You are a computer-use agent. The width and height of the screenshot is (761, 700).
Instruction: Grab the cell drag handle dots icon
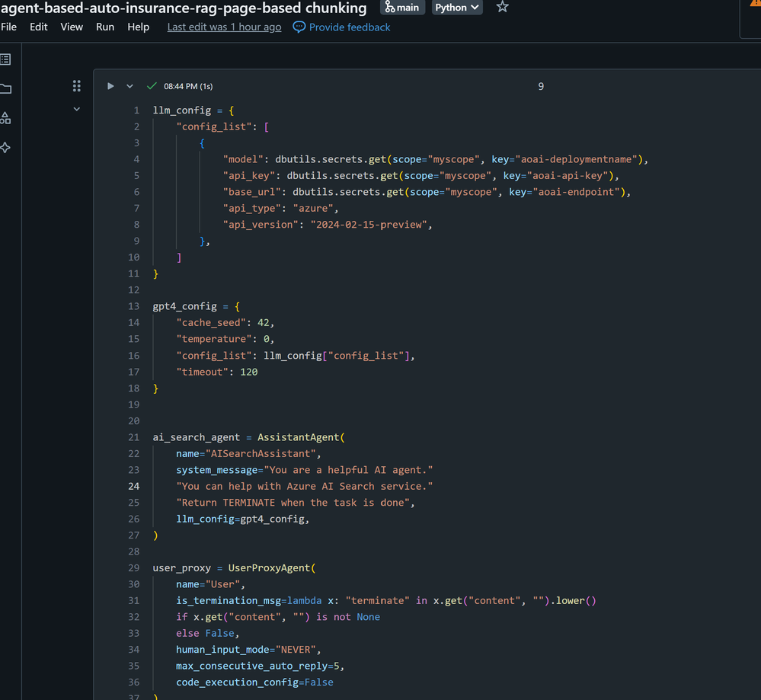pyautogui.click(x=77, y=86)
